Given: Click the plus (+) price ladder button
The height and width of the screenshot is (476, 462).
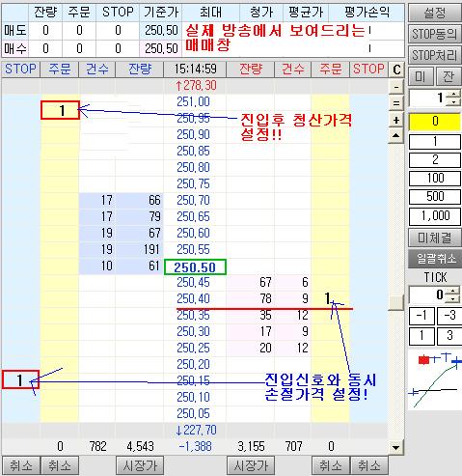Looking at the screenshot, I should coord(396,120).
